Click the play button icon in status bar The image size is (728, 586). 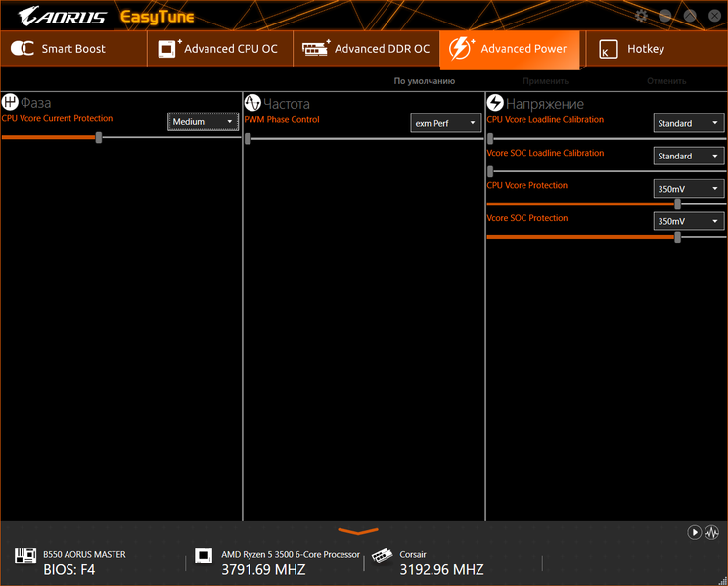694,532
